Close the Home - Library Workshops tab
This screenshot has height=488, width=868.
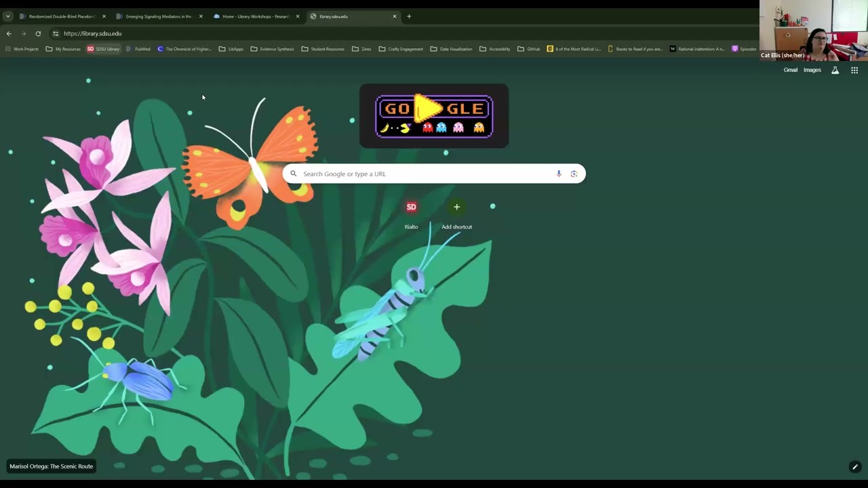click(298, 16)
